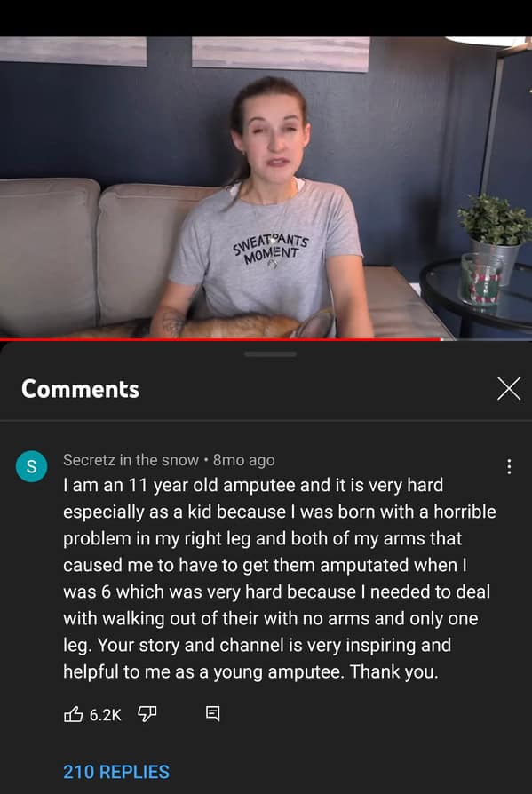Viewport: 532px width, 794px height.
Task: Tap the Comments header title
Action: click(80, 389)
